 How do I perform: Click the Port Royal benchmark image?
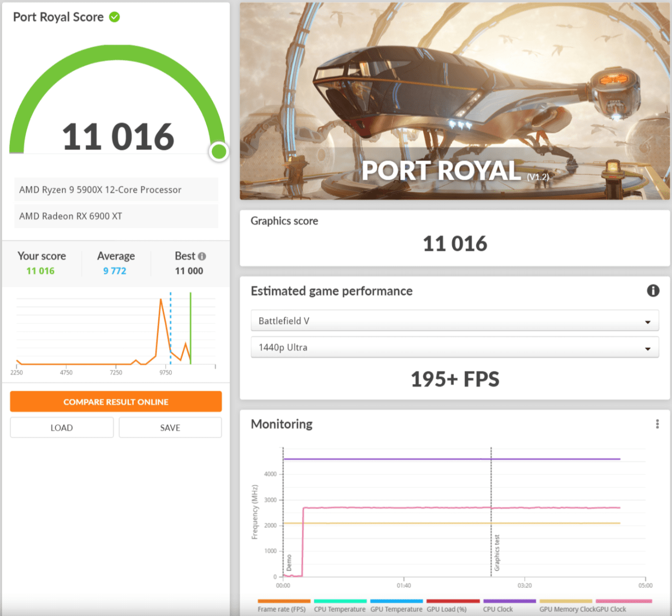[455, 101]
